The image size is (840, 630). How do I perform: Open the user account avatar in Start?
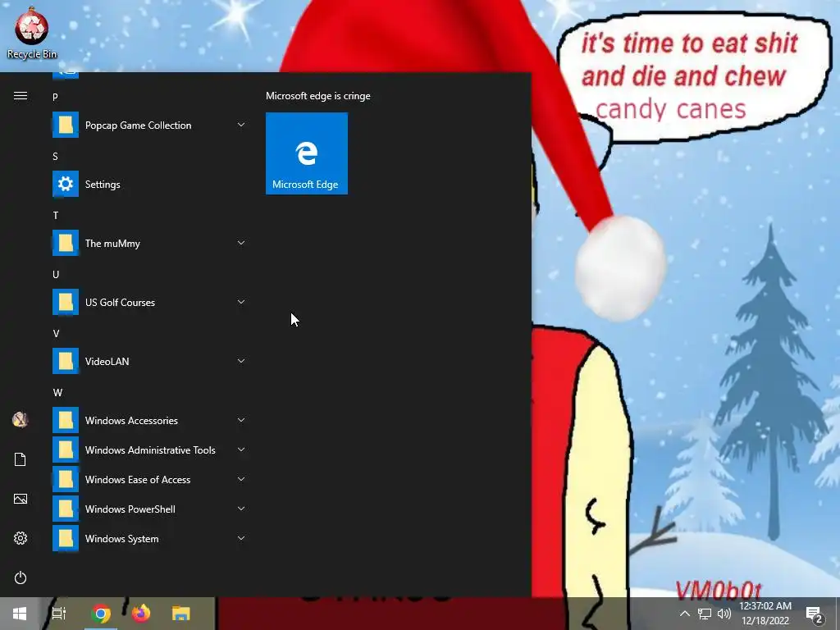coord(21,419)
